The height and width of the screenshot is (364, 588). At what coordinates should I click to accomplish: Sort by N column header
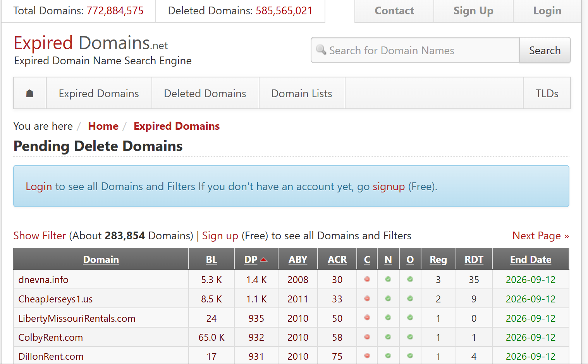click(388, 259)
